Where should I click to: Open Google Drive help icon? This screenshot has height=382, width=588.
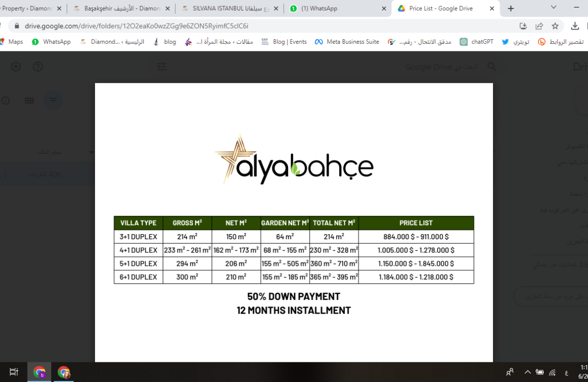38,67
